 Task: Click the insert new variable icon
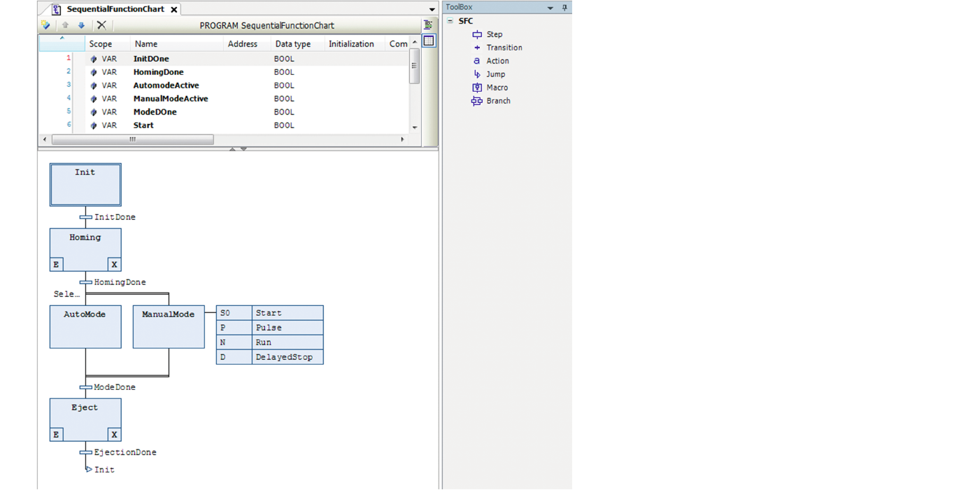[x=46, y=25]
